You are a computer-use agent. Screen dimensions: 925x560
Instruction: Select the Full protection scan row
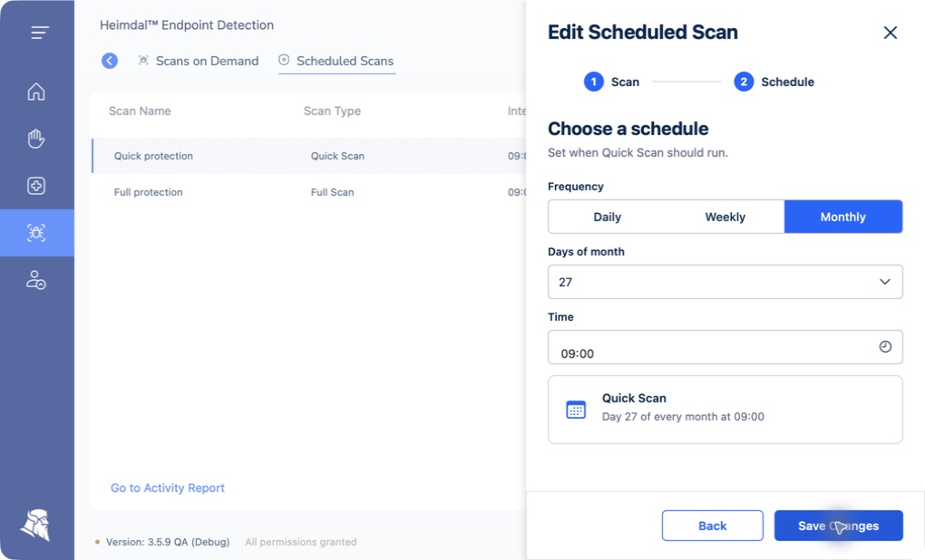tap(308, 192)
